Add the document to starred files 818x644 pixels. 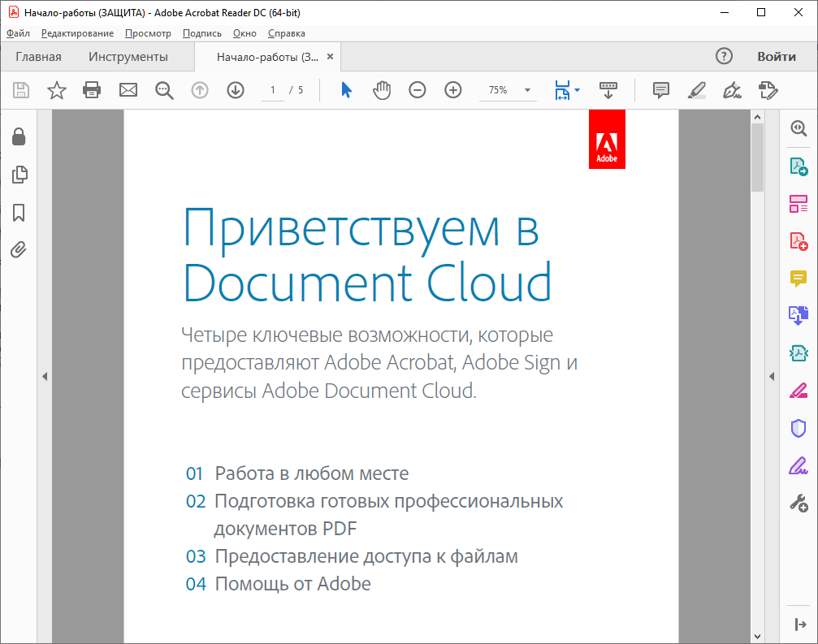tap(56, 90)
